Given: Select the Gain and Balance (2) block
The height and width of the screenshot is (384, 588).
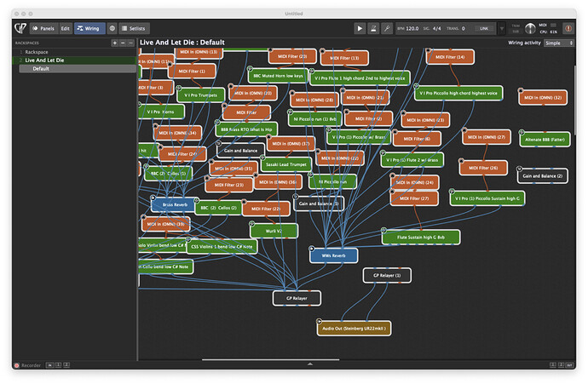Looking at the screenshot, I should click(542, 176).
